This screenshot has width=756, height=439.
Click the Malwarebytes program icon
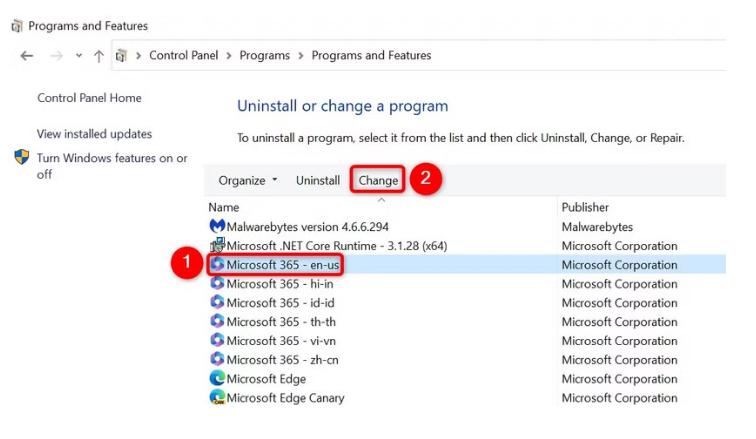217,226
